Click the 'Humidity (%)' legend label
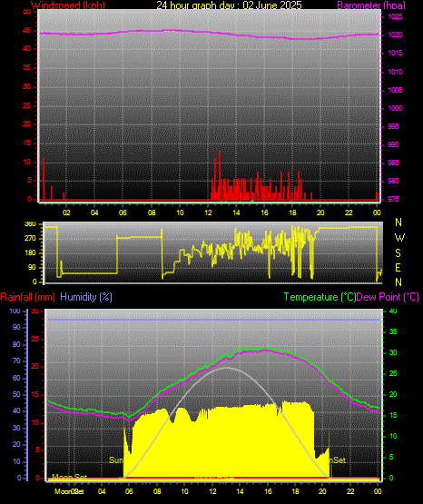Viewport: 423px width, 504px height. 86,297
